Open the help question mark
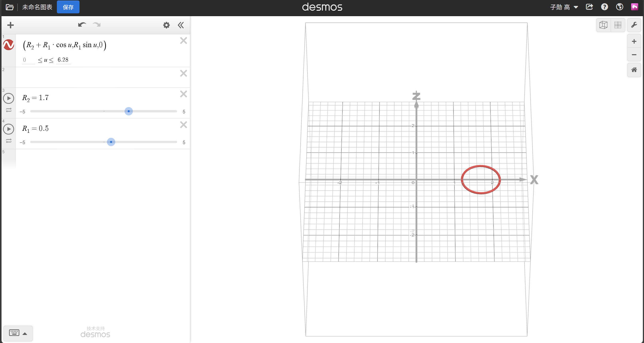 pyautogui.click(x=604, y=7)
